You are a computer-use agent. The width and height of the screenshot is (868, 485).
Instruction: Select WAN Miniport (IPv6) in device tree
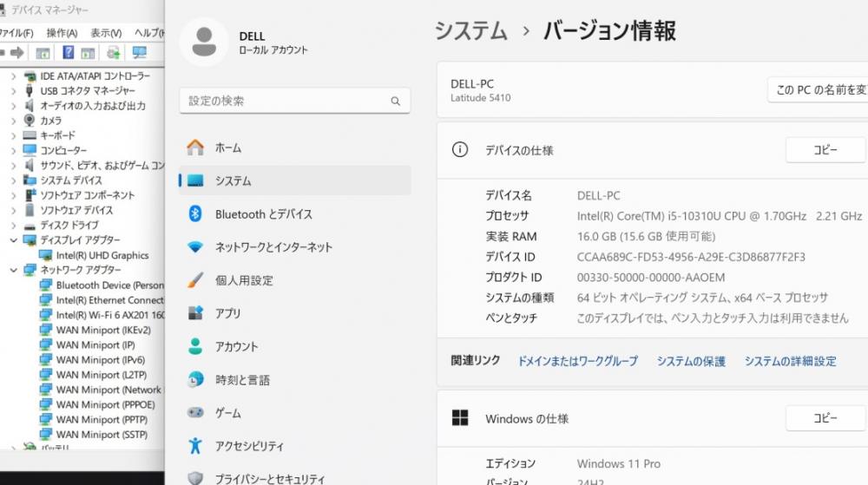pyautogui.click(x=100, y=359)
